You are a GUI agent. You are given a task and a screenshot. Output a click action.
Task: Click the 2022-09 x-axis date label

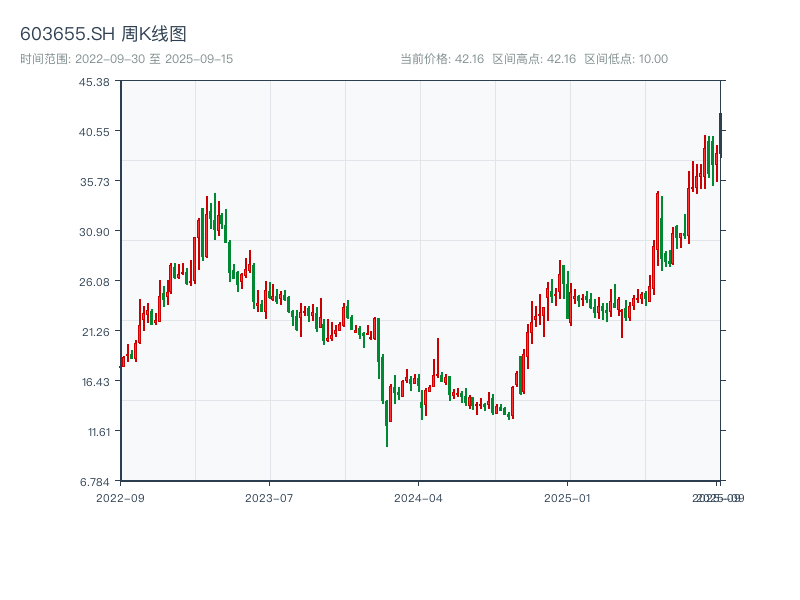click(120, 497)
